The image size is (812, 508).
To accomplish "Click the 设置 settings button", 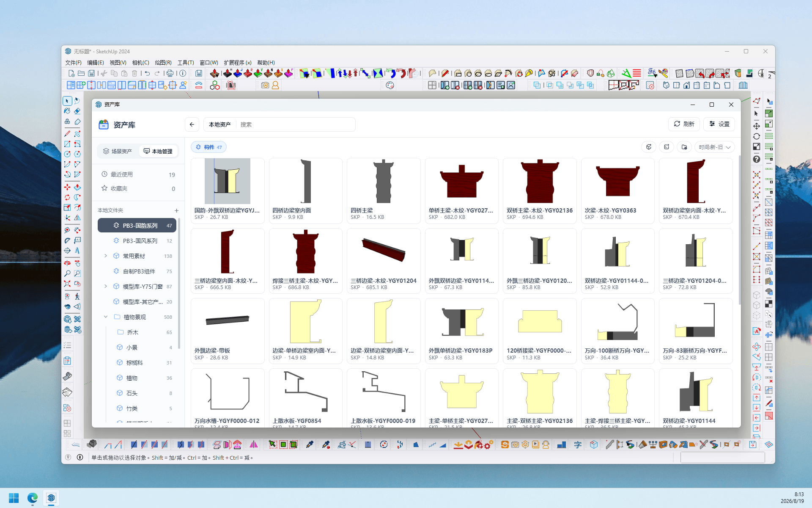I will (719, 124).
